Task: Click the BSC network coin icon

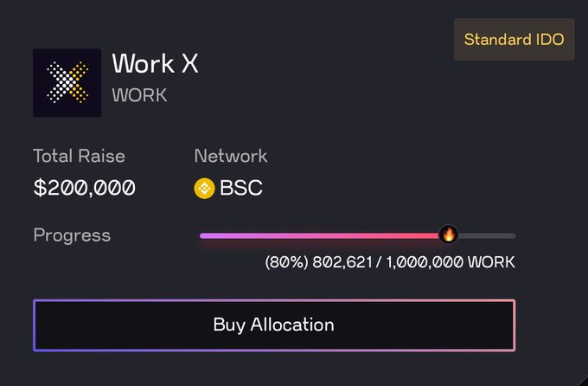Action: [204, 188]
